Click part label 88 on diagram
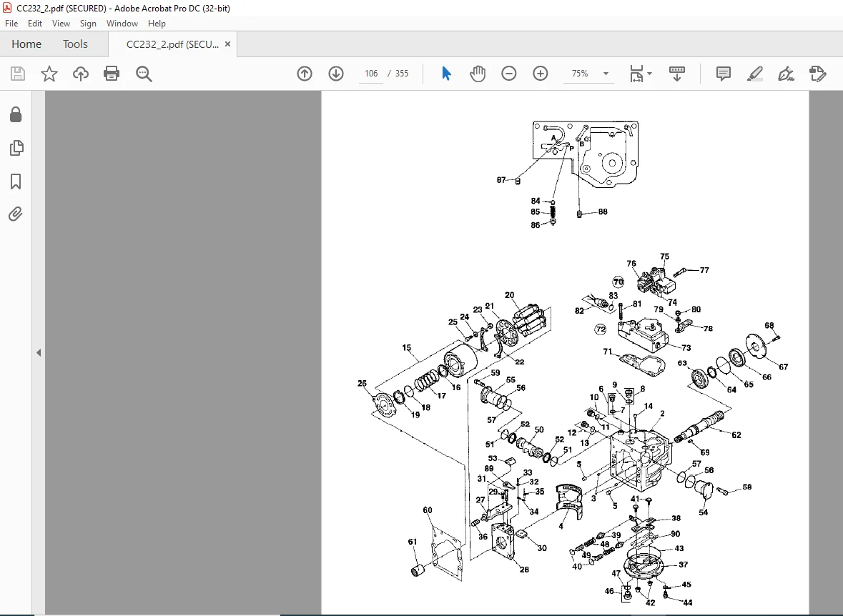 tap(603, 212)
